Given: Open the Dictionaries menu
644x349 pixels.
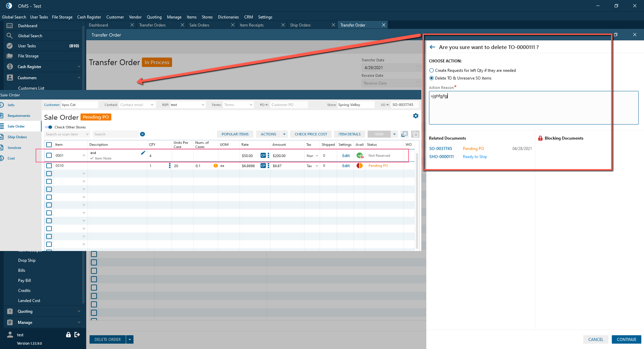Looking at the screenshot, I should pos(228,17).
